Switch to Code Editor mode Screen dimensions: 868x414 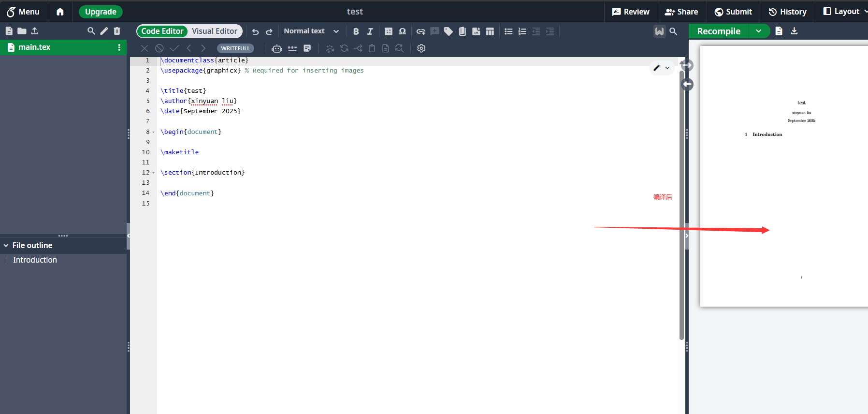(x=162, y=31)
